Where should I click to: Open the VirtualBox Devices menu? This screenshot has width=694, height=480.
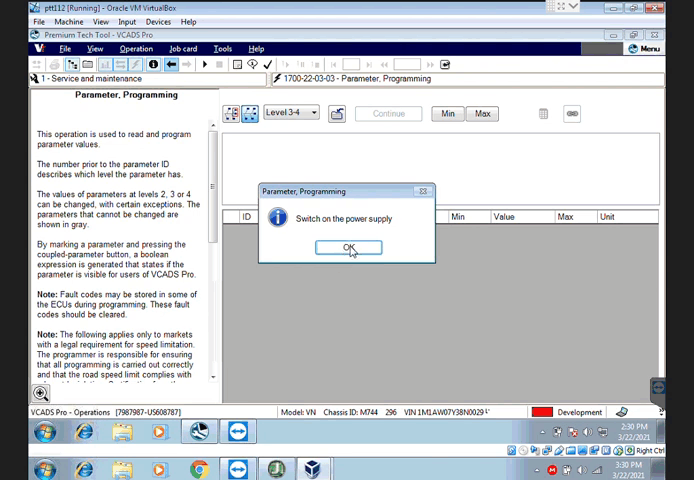click(x=158, y=22)
